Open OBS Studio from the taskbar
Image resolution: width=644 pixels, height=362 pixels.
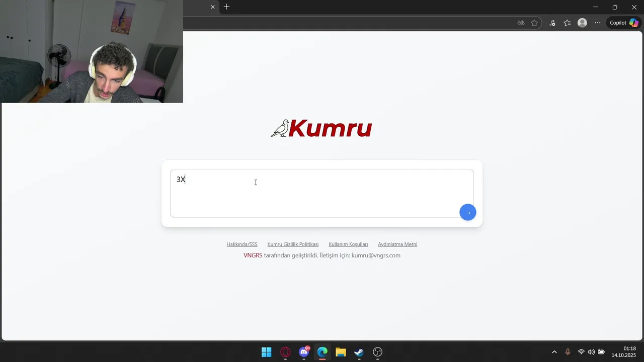pyautogui.click(x=377, y=352)
